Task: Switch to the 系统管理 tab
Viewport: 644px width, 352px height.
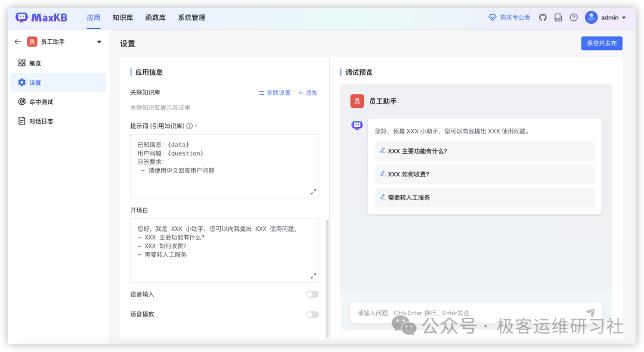Action: (191, 18)
